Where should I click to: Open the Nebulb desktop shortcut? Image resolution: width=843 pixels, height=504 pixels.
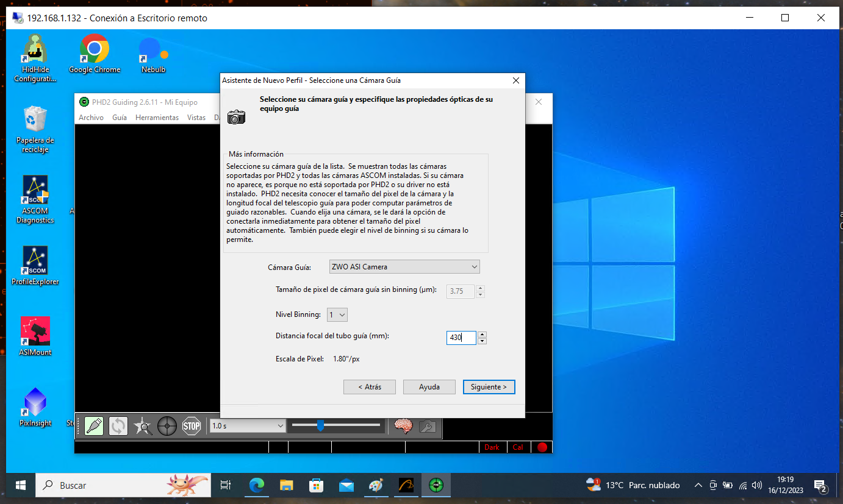point(153,54)
